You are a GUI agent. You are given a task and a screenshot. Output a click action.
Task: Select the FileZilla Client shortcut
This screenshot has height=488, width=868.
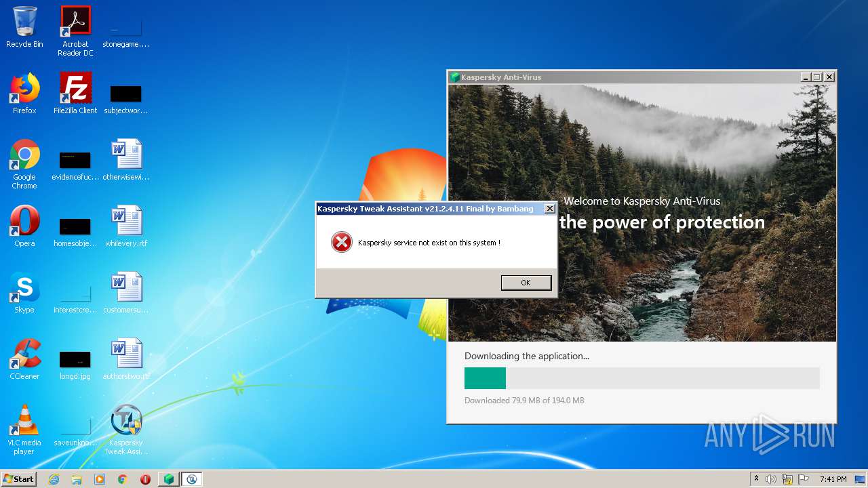tap(75, 94)
